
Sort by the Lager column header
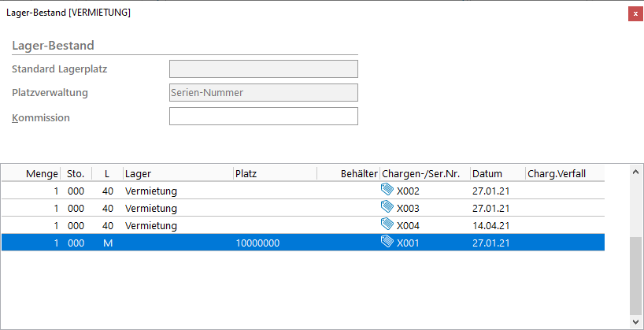[x=138, y=173]
